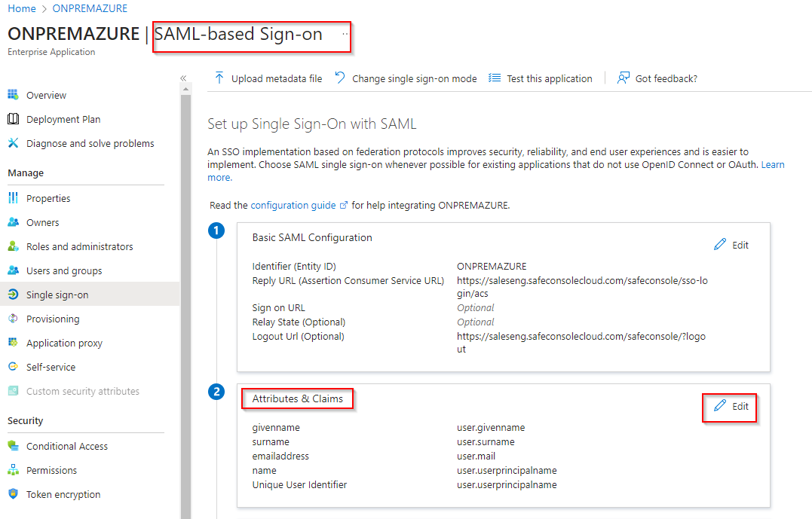Screen dimensions: 812x519
Task: Click the Overview grid icon
Action: click(x=13, y=95)
